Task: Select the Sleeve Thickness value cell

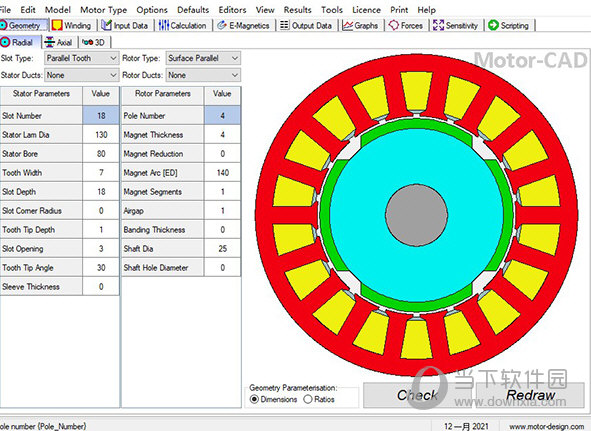Action: coord(101,287)
